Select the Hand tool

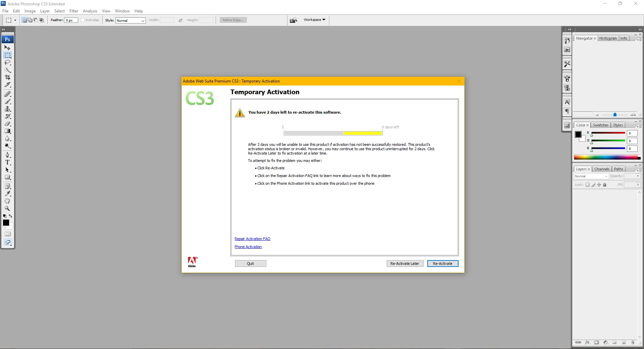(x=7, y=201)
